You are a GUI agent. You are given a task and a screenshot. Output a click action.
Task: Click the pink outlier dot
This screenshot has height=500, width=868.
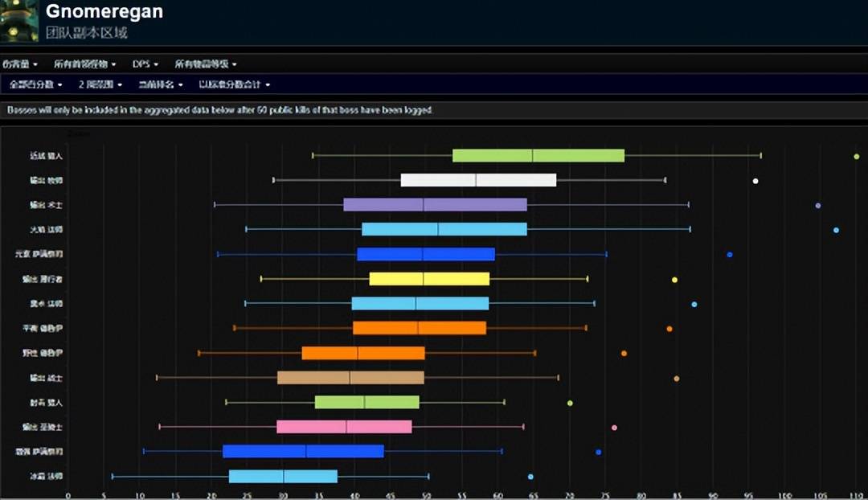point(614,428)
